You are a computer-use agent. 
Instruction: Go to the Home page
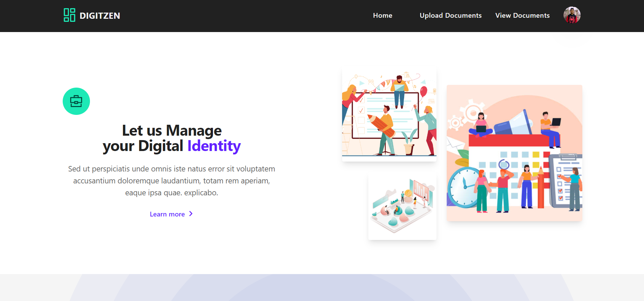382,15
